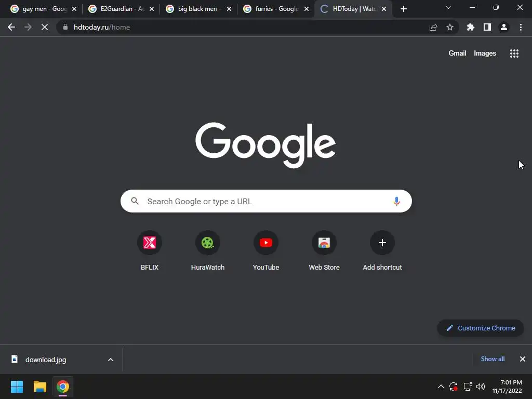Screen dimensions: 532x399
Task: Close the E2Guardian tab
Action: click(x=152, y=9)
